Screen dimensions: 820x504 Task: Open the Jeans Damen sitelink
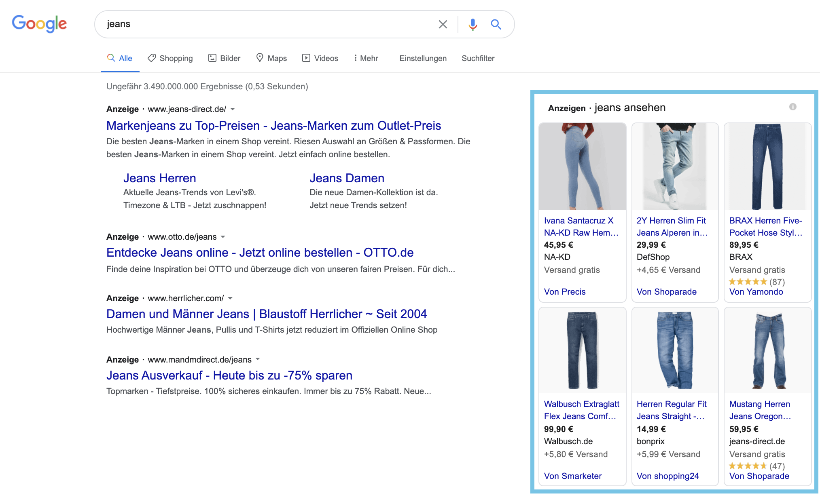[347, 178]
